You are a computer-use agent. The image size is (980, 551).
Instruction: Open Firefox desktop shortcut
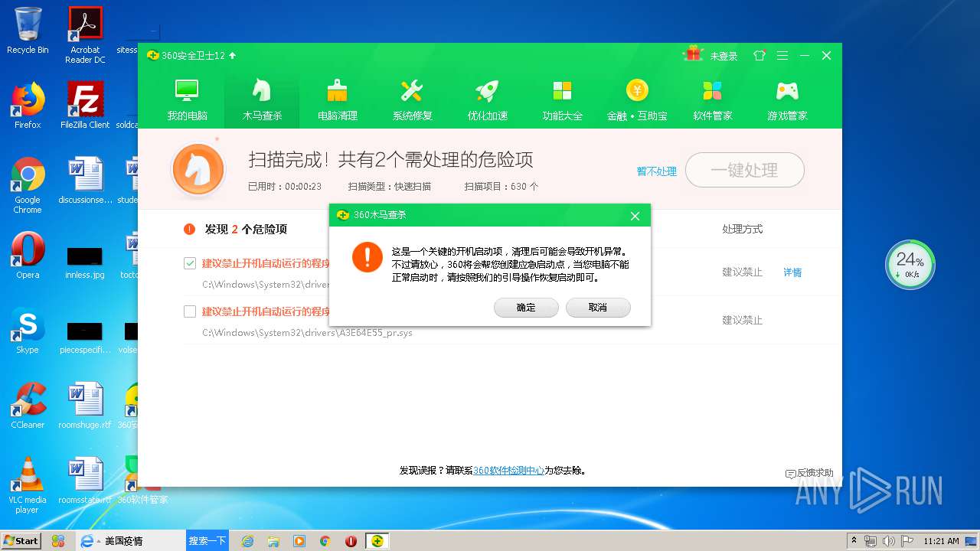[x=28, y=106]
